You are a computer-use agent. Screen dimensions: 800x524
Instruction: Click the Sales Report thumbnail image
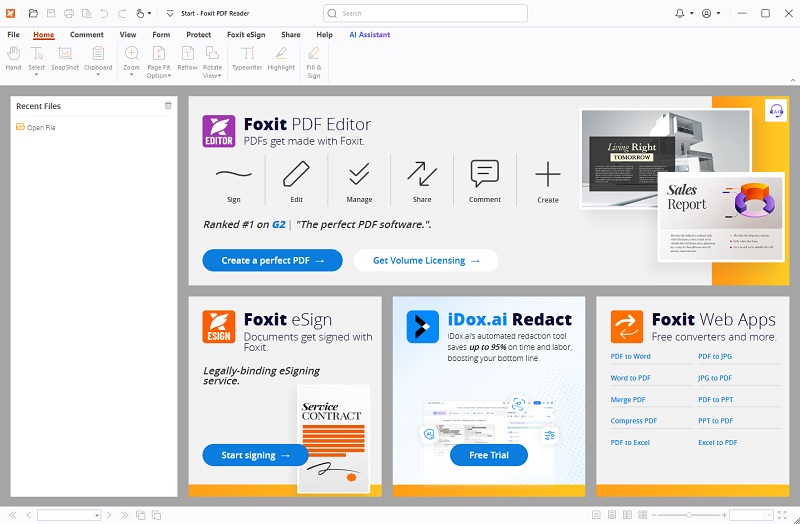click(721, 217)
